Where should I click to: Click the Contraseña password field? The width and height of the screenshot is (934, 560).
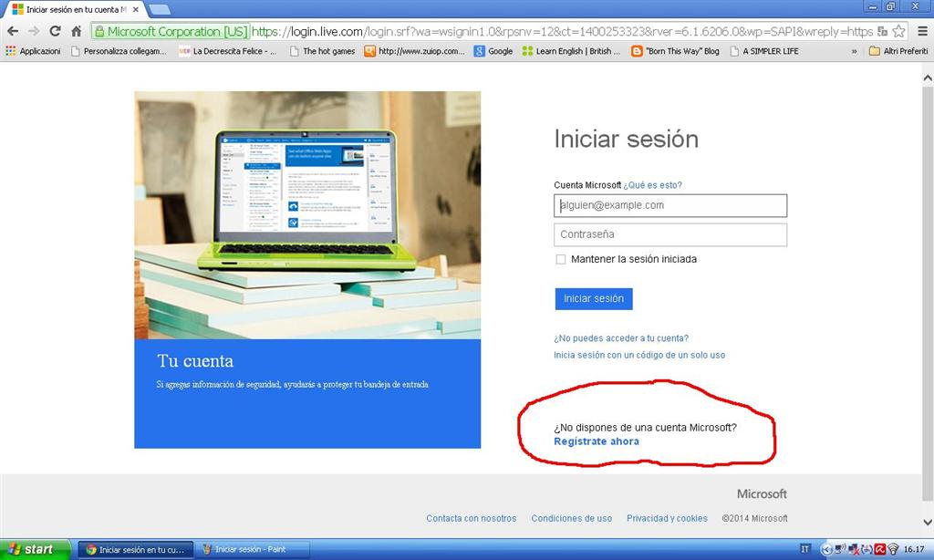[x=670, y=234]
